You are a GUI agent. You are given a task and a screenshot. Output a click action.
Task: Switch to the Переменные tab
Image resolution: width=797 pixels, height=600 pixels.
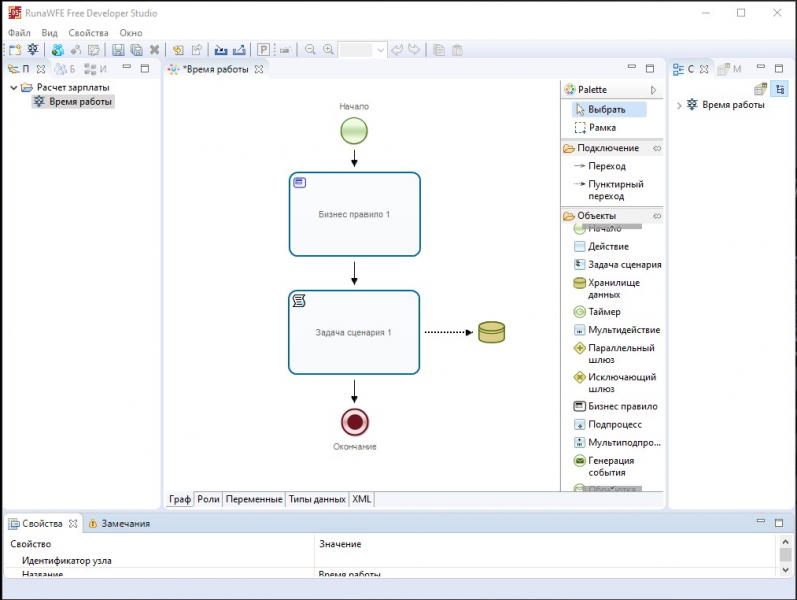coord(254,499)
